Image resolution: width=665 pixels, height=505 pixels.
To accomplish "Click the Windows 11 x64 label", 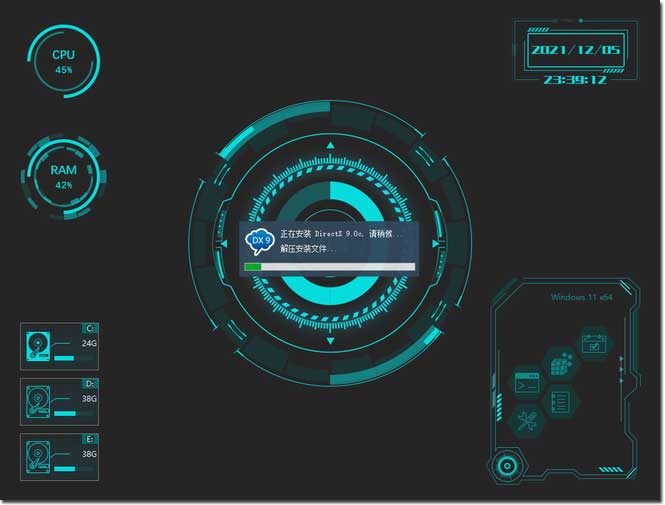I will (x=581, y=297).
